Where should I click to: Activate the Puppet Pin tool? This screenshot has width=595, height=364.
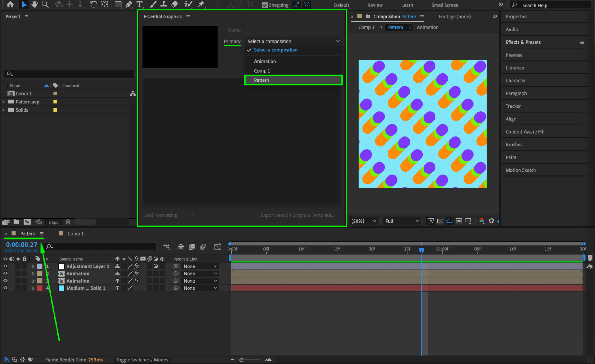(x=201, y=4)
